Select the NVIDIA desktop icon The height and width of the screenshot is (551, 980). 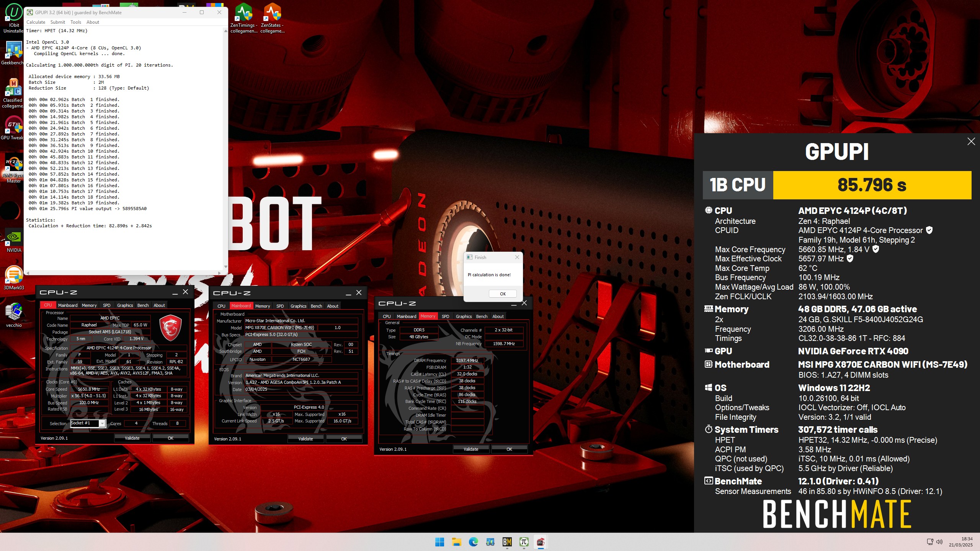point(14,240)
